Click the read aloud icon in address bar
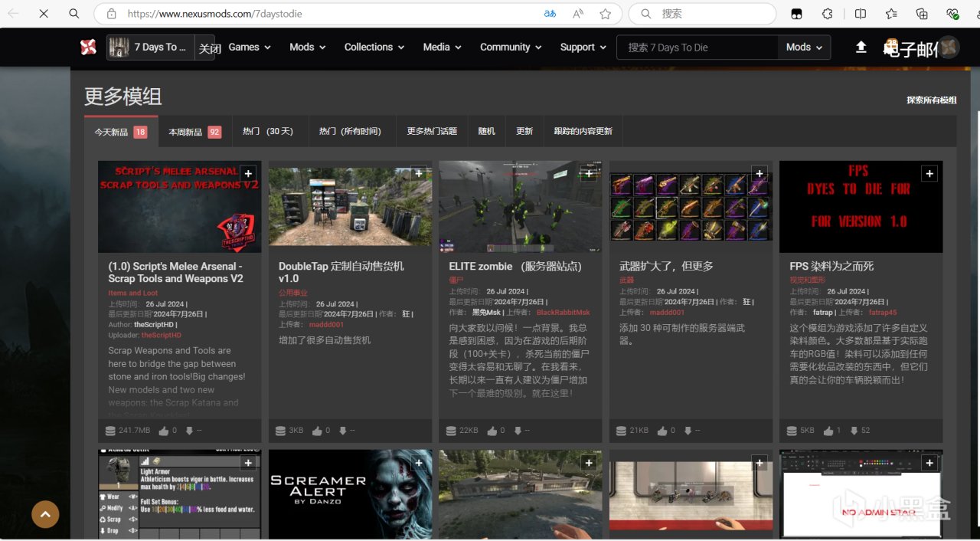 pyautogui.click(x=578, y=14)
